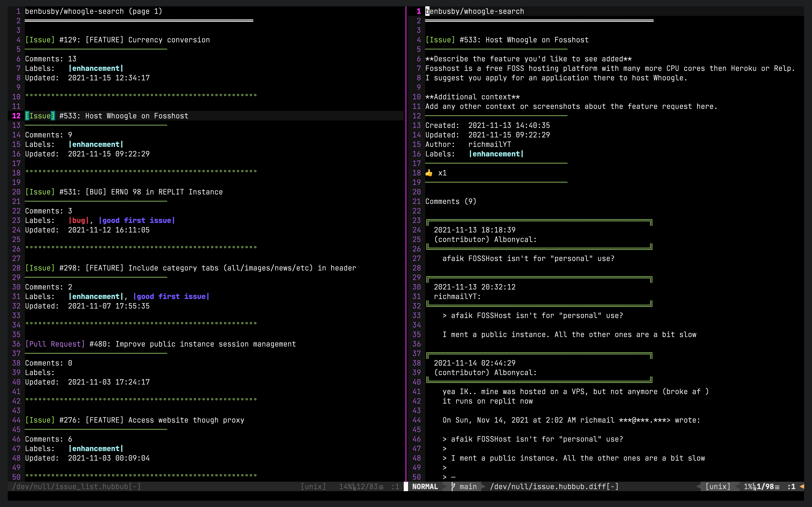Click the thumbs-up reaction emoji
Screen dimensions: 812x507
(429, 173)
